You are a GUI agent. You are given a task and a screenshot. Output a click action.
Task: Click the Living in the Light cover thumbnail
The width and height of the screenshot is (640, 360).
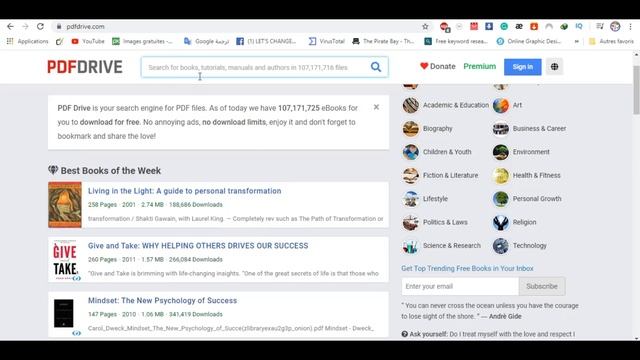click(x=65, y=204)
